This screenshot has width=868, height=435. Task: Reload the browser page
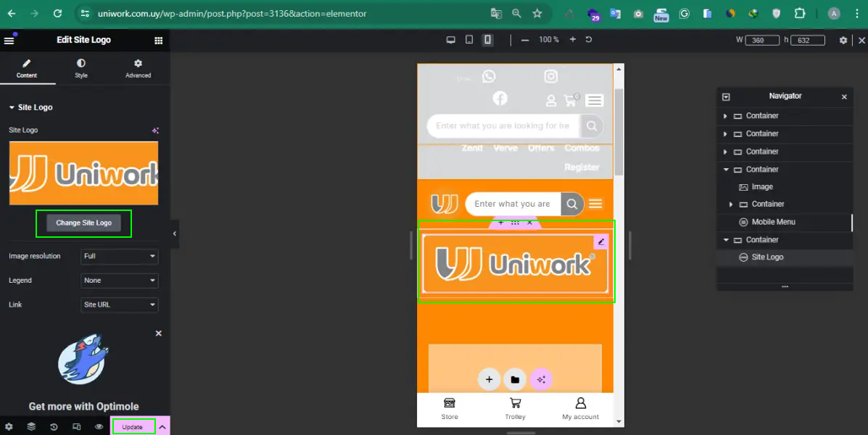pos(57,13)
